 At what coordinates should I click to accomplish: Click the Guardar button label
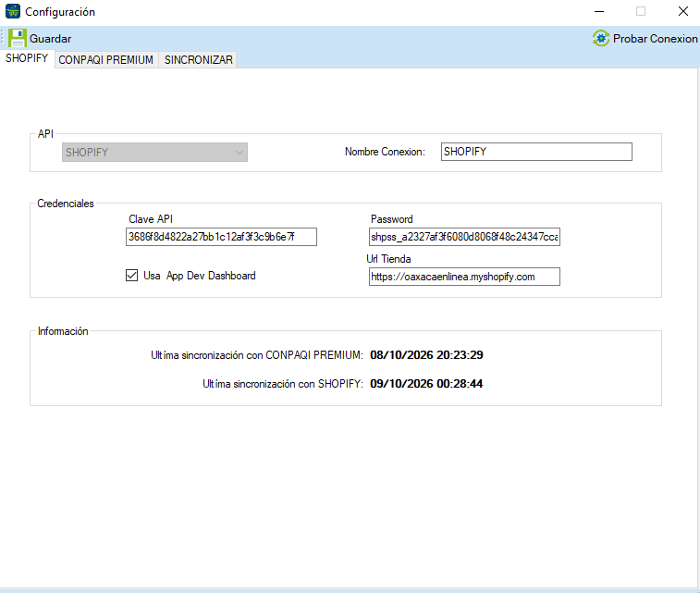pos(51,39)
